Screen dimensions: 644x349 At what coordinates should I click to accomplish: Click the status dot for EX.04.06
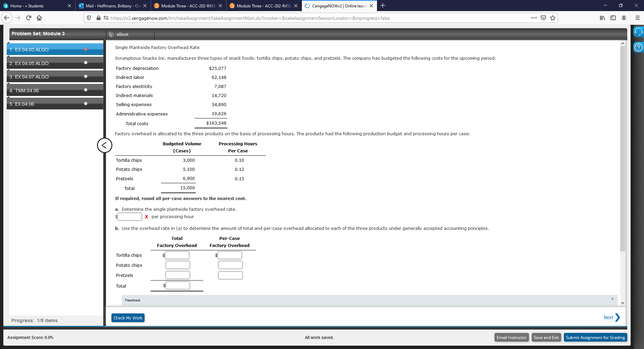86,103
